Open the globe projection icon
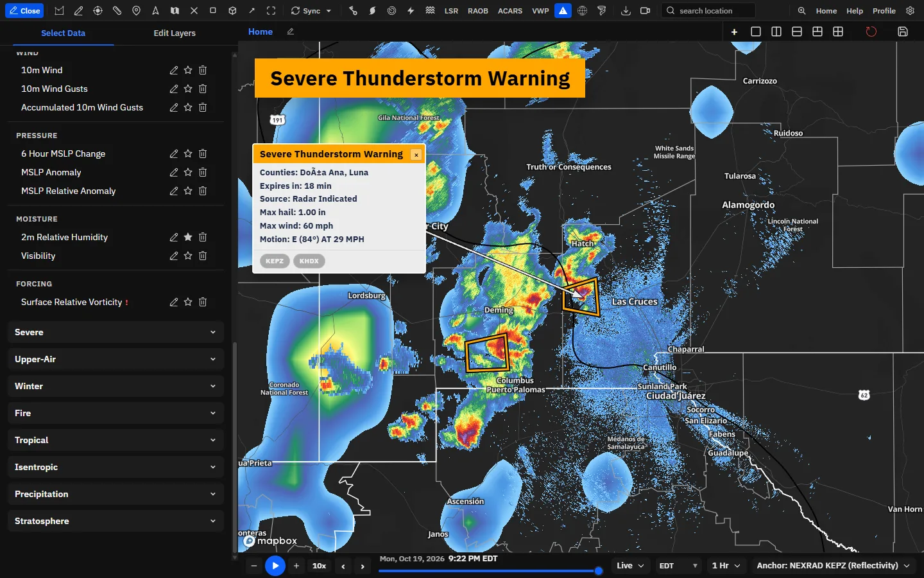Screen dimensions: 924x578 click(582, 11)
